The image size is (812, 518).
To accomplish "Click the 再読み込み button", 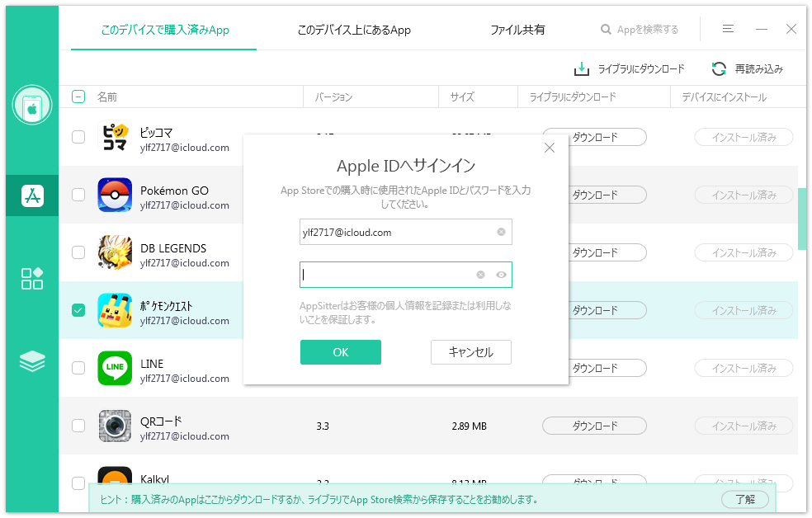I will 748,68.
